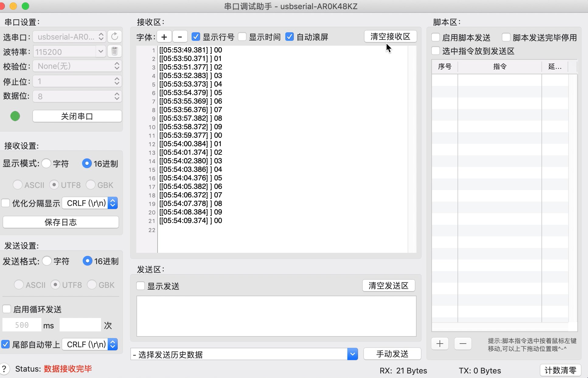Increase font size with plus button
Viewport: 588px width, 378px height.
(164, 37)
